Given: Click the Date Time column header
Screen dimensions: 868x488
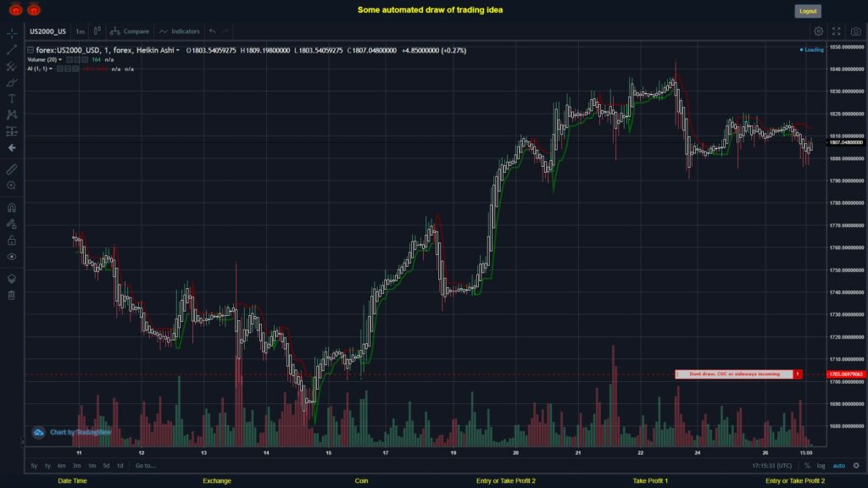Looking at the screenshot, I should (x=73, y=481).
